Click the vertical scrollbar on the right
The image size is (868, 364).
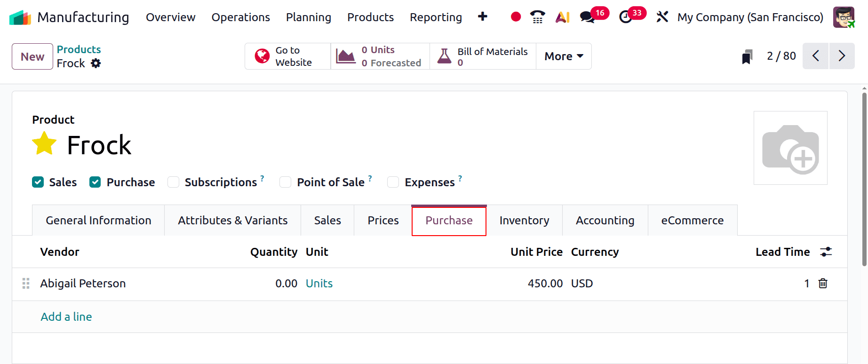click(x=864, y=179)
